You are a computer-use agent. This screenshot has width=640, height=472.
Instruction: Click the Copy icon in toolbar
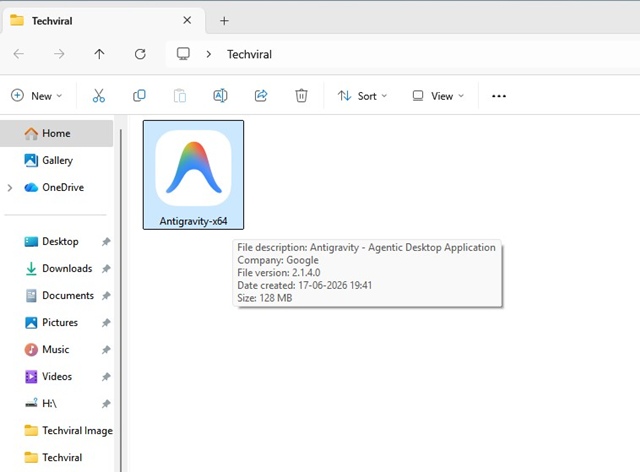coord(139,96)
